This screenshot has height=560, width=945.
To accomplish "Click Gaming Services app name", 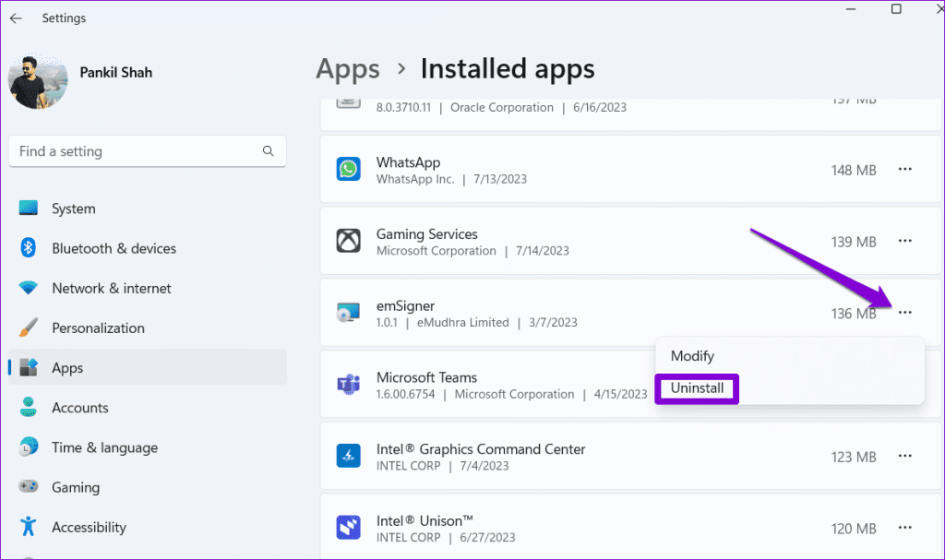I will (426, 234).
